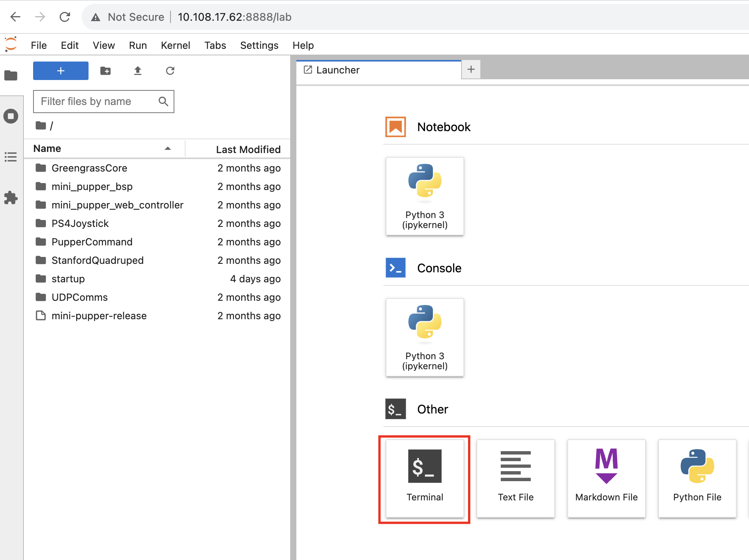Open the Extension Manager puzzle icon
Viewport: 749px width, 560px height.
[x=11, y=198]
